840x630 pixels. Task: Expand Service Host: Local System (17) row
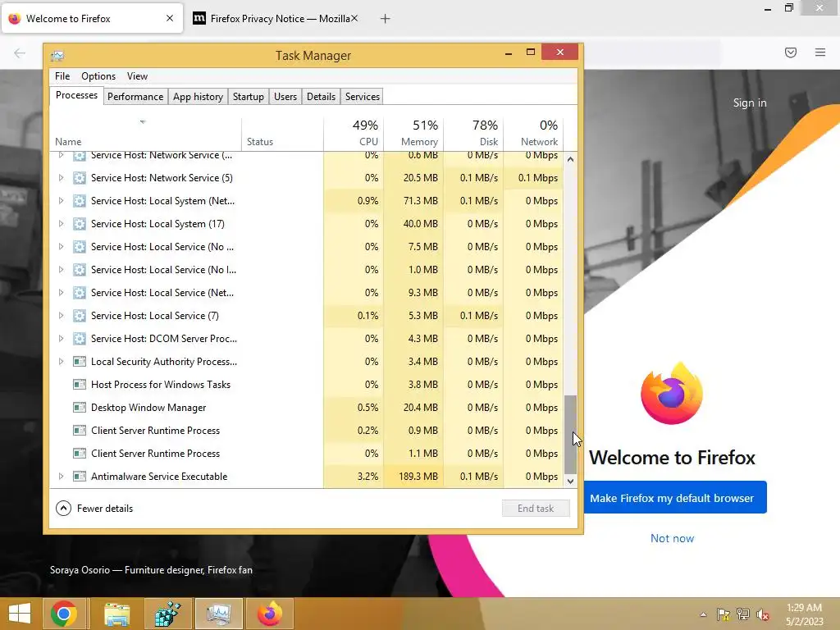tap(61, 224)
